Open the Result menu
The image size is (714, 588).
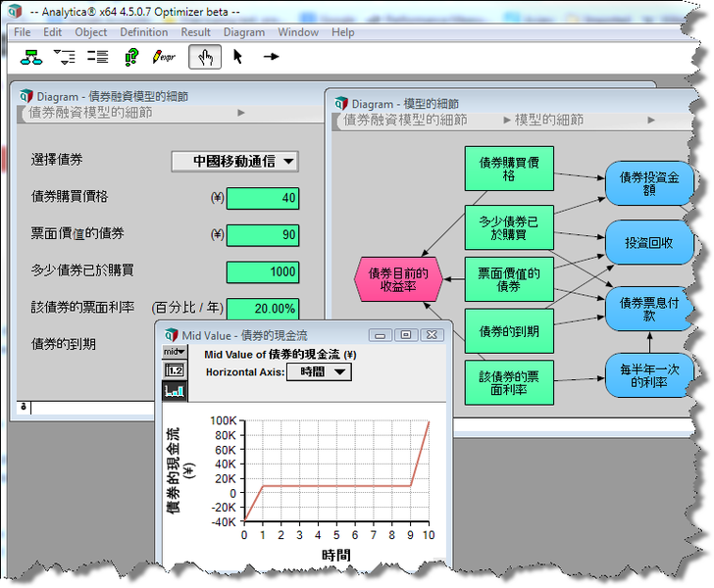pyautogui.click(x=196, y=32)
